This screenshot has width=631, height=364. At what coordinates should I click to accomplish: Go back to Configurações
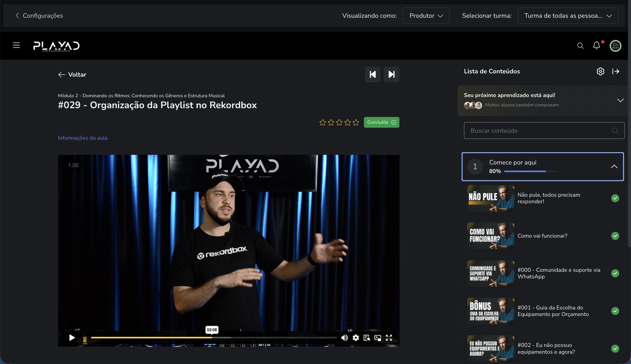[39, 16]
